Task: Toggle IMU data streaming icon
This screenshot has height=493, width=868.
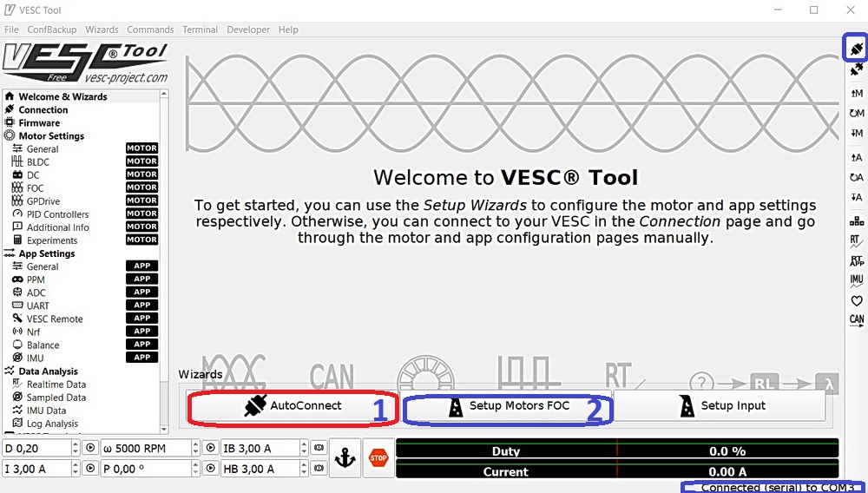Action: [857, 280]
